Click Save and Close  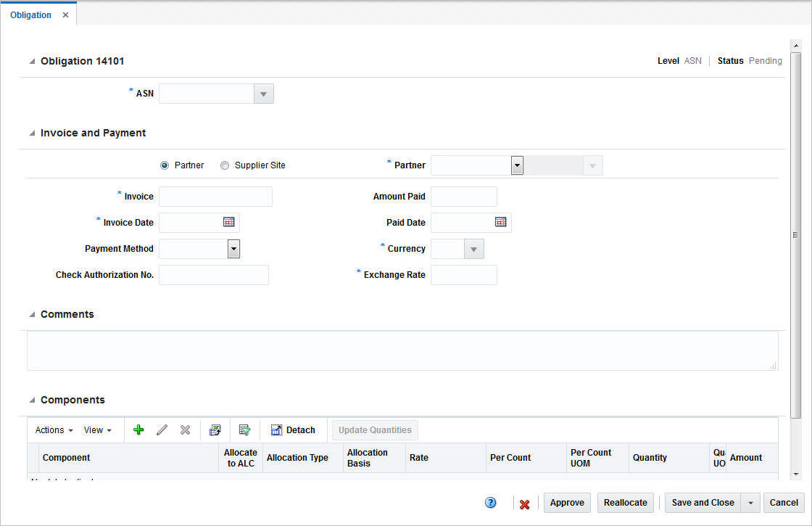(x=703, y=503)
